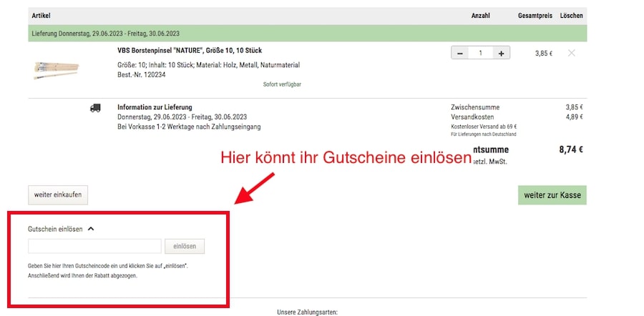Click the quantity field showing 1

pos(481,53)
